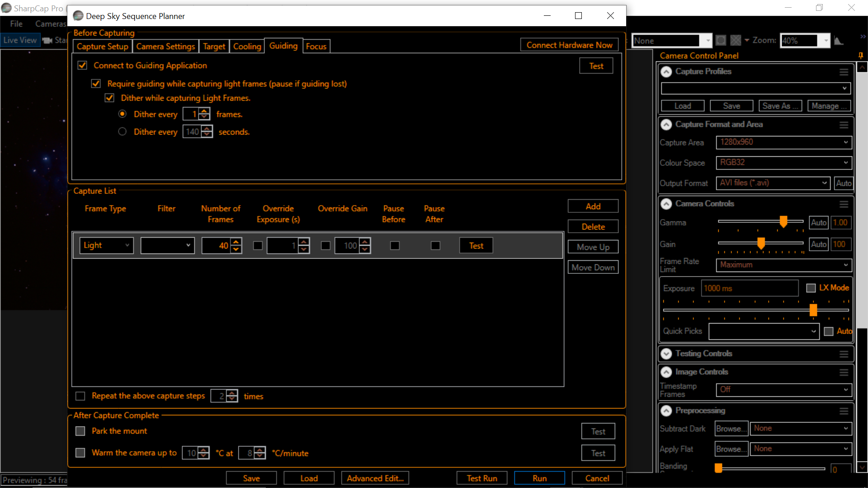868x488 pixels.
Task: Uncheck Connect to Guiding Application
Action: point(82,66)
